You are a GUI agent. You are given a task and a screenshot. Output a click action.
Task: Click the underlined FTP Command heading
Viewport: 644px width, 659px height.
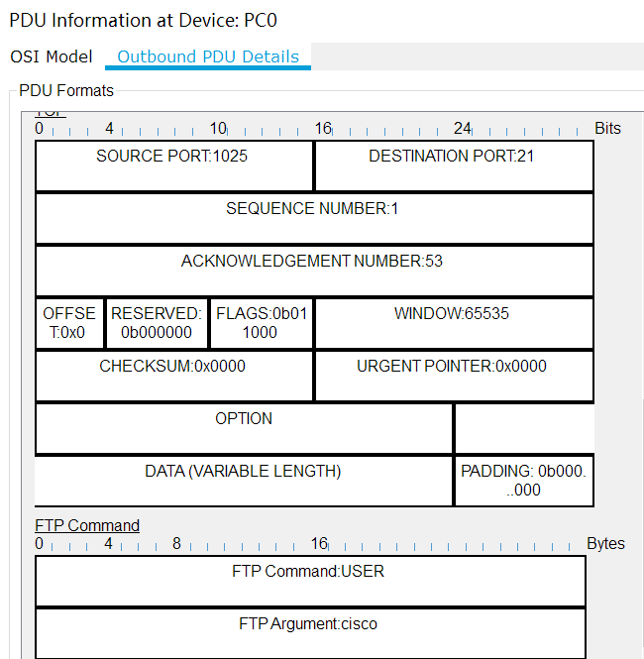point(87,525)
